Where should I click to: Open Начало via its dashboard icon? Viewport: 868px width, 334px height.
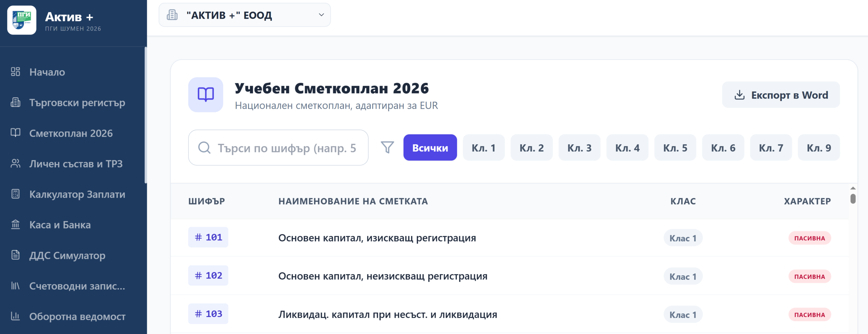(x=15, y=72)
